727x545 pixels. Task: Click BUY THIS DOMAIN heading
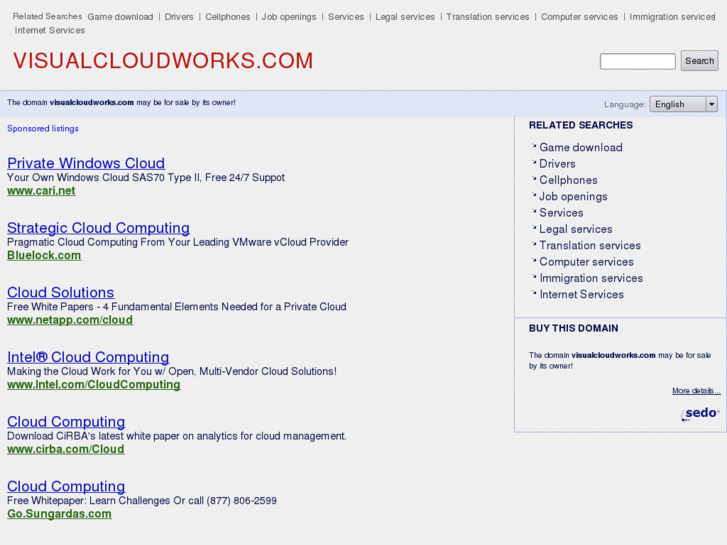pos(574,328)
